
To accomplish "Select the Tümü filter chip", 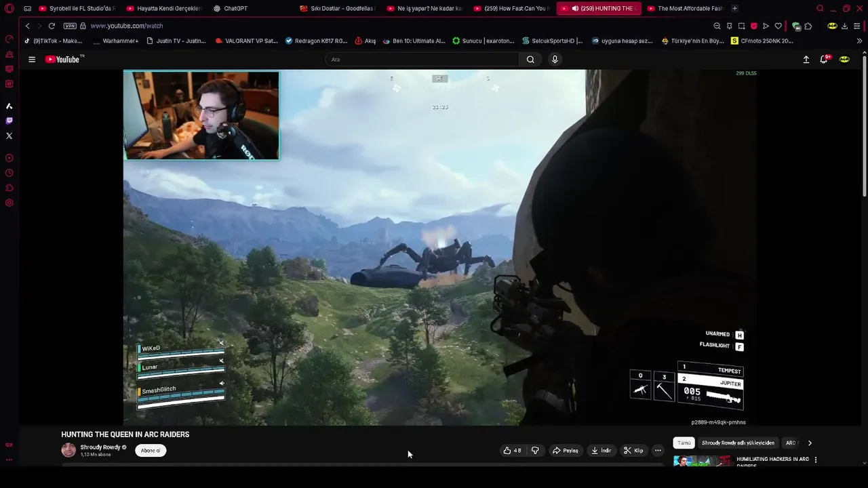I will pos(684,443).
